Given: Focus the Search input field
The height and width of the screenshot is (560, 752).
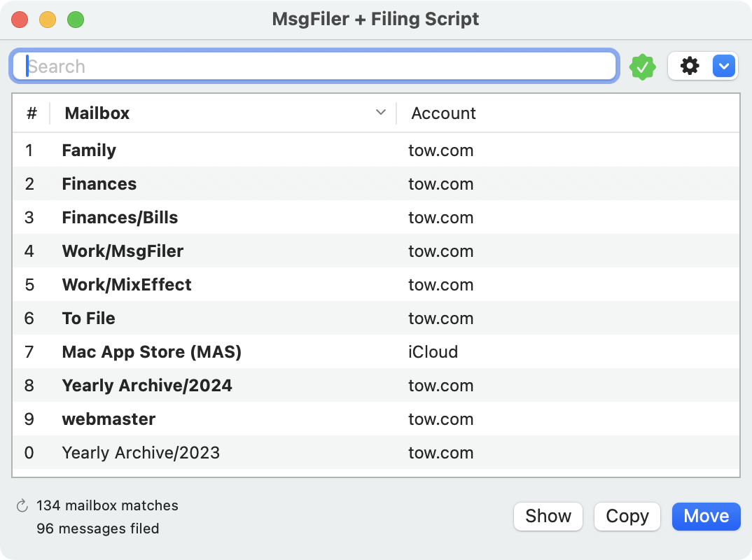Looking at the screenshot, I should (x=314, y=66).
